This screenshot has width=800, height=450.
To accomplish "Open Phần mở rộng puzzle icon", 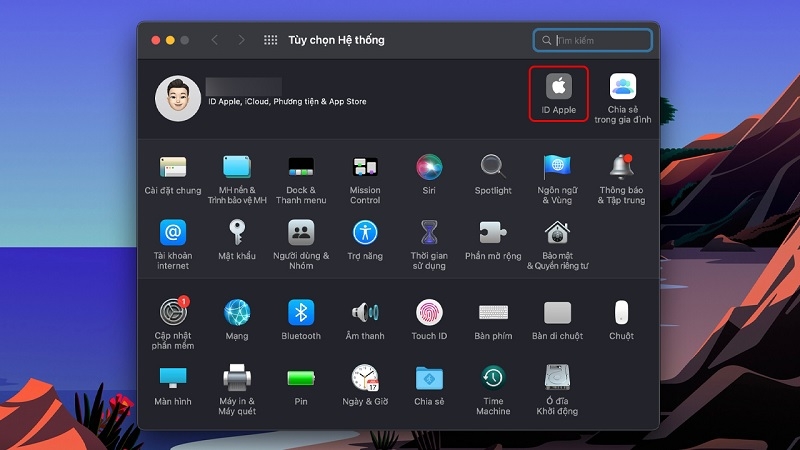I will (x=493, y=233).
